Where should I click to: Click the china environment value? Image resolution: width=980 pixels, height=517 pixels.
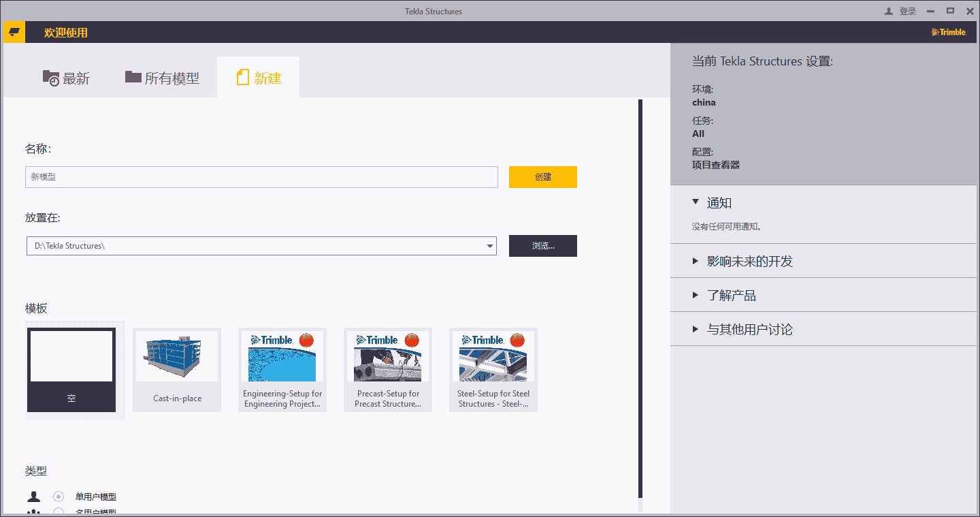[x=704, y=102]
